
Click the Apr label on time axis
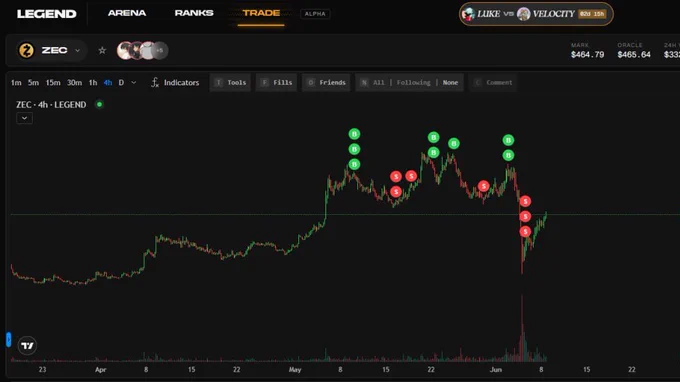[101, 369]
